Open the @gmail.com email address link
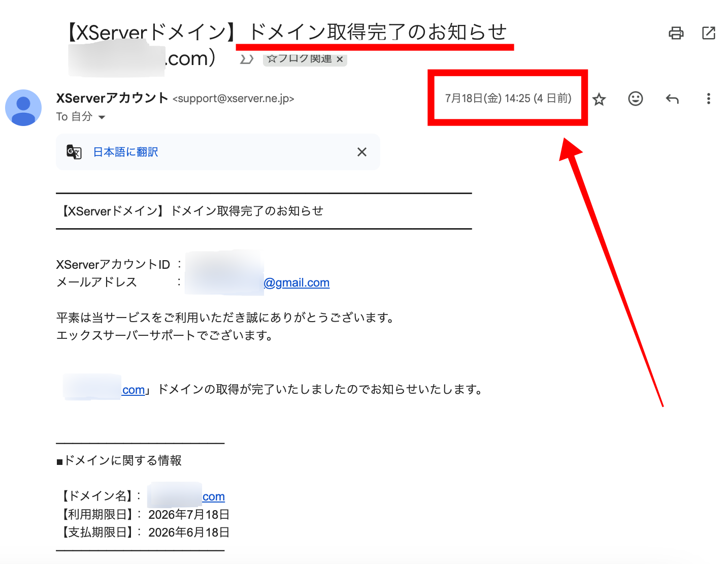This screenshot has width=728, height=564. coord(296,283)
